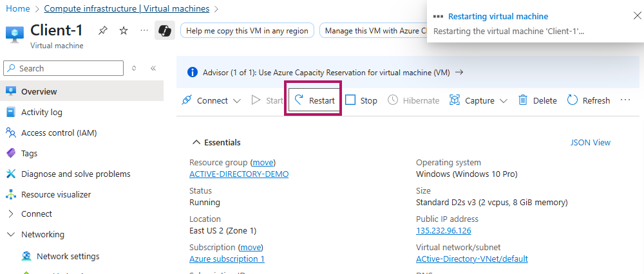Open the ellipsis menu next to Client-1 title

pyautogui.click(x=144, y=30)
